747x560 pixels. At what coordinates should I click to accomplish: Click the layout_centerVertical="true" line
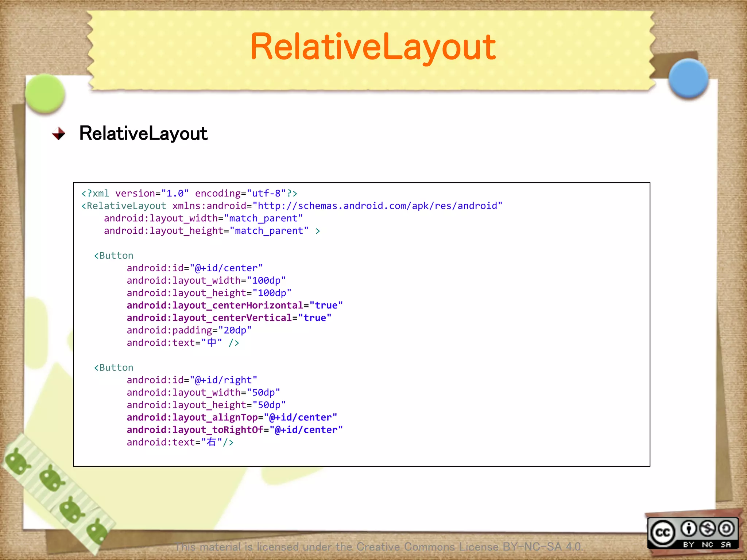click(229, 318)
